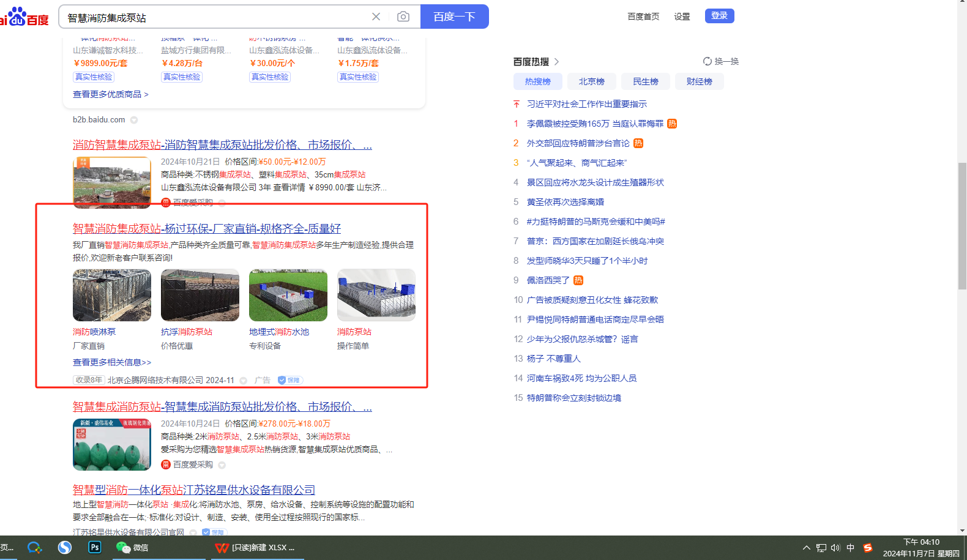Click the 保障 badge beside 北京企腾网络技术有限公司

(x=290, y=380)
